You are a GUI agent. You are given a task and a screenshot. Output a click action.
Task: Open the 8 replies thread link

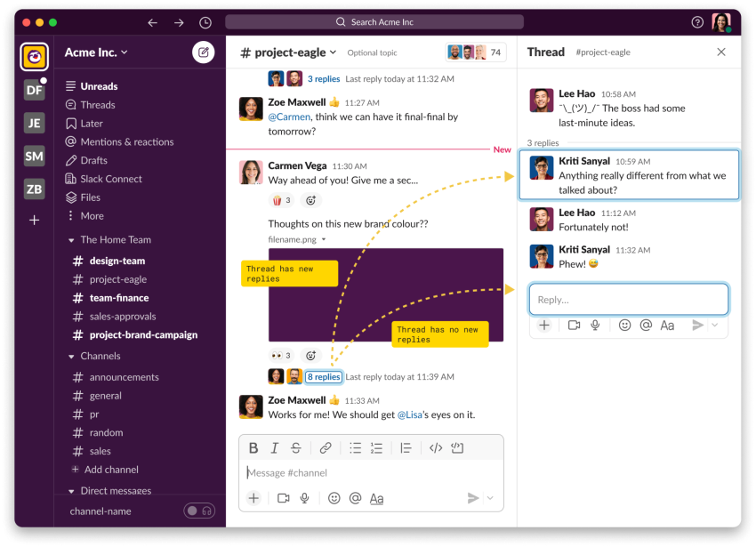(x=324, y=377)
